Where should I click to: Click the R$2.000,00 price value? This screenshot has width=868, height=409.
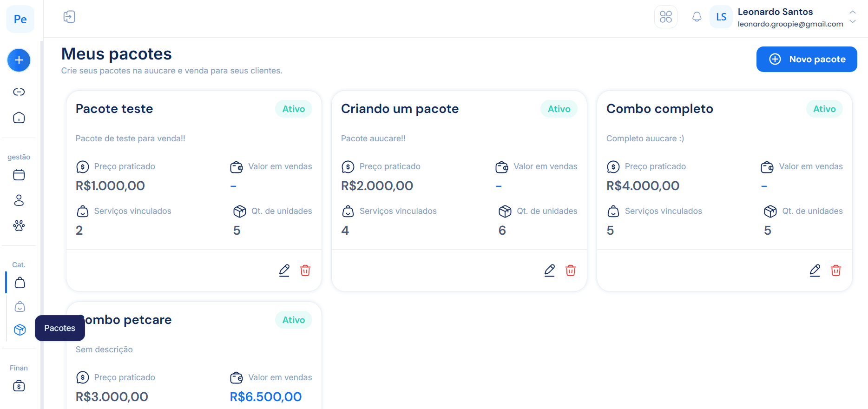[377, 186]
